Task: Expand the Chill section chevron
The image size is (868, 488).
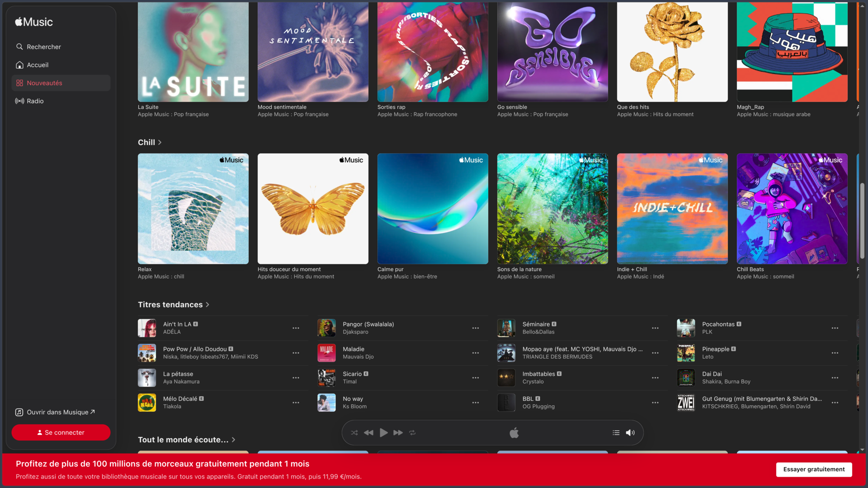Action: tap(160, 142)
